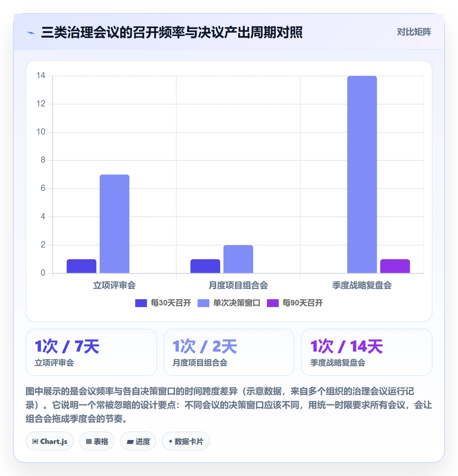Toggle the 每90天召开 legend series
The image size is (458, 476).
pyautogui.click(x=295, y=303)
